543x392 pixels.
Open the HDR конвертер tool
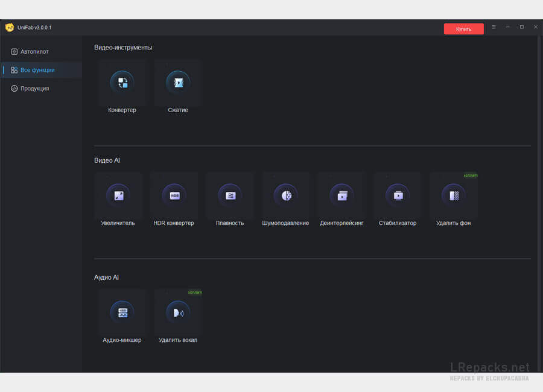pos(174,195)
